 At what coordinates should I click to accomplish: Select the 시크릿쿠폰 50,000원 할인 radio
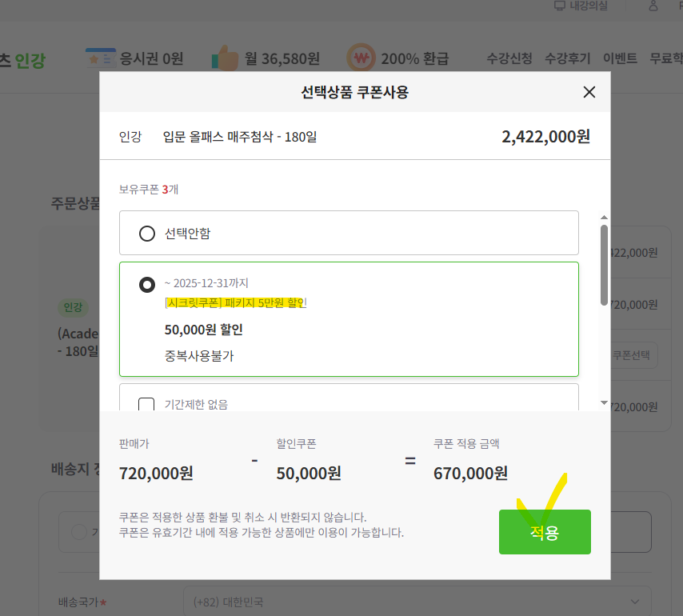click(x=147, y=285)
